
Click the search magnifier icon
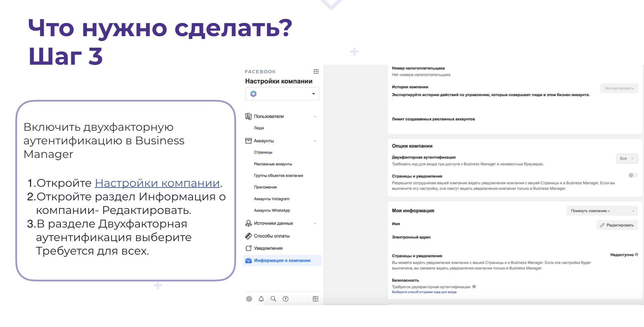point(273,299)
